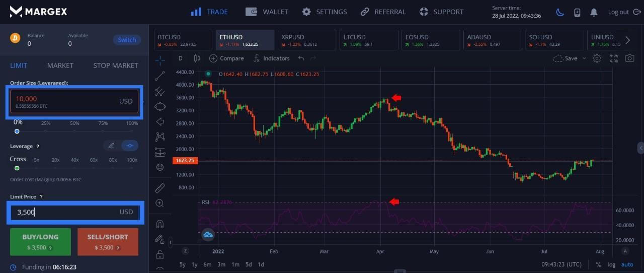Open the WALLET menu

[267, 12]
